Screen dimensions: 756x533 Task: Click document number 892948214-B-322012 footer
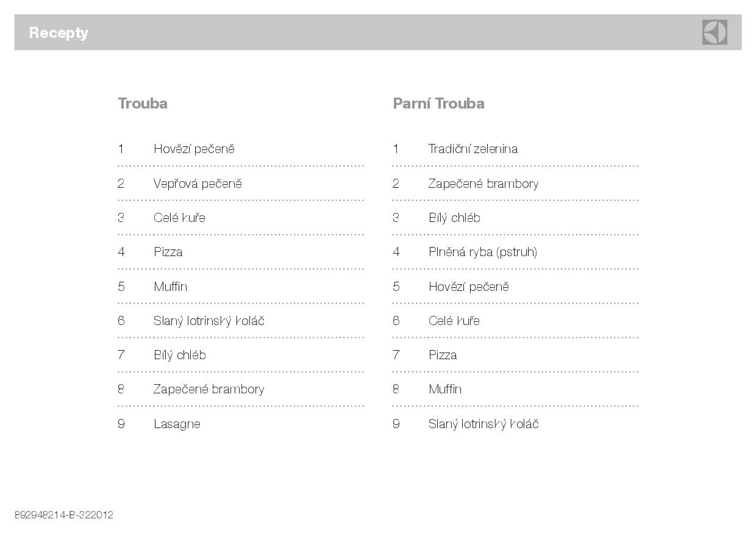pyautogui.click(x=64, y=515)
